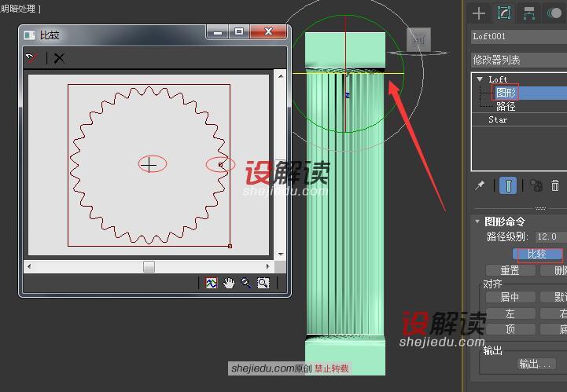Click the Pick Shape icon in Compare window
Screen dimensions: 567x392
31,57
